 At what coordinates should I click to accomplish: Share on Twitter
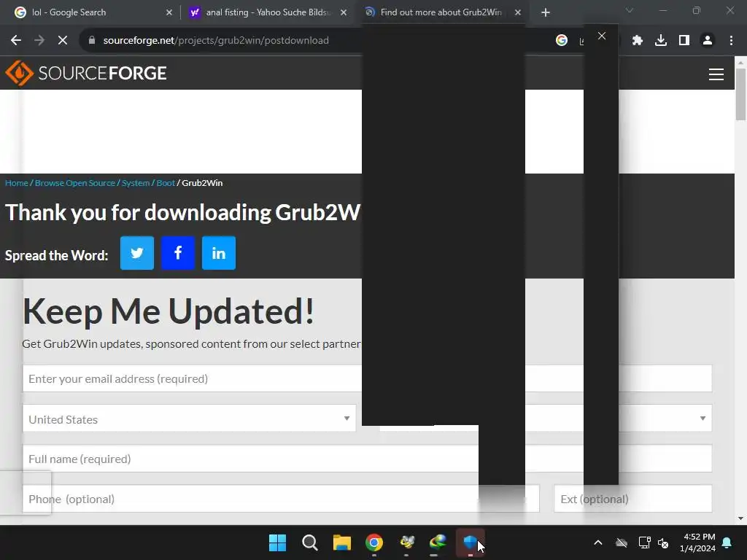click(137, 253)
